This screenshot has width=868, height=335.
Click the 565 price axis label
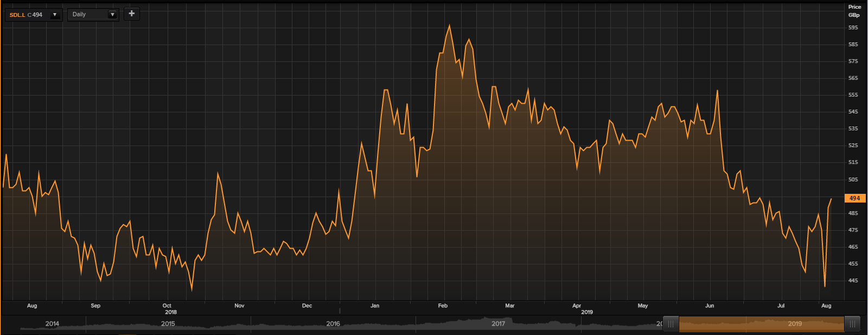tap(853, 78)
